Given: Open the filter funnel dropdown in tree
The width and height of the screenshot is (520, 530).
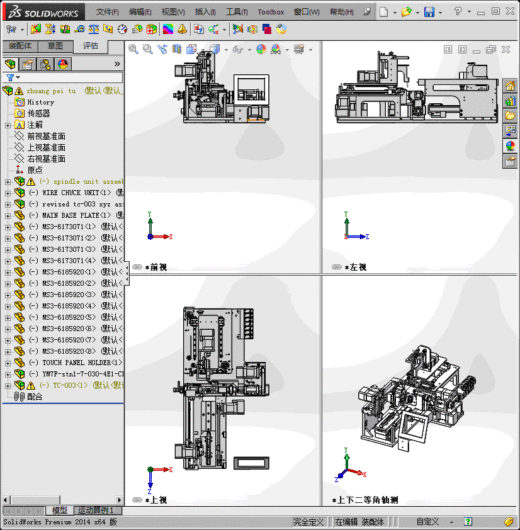Looking at the screenshot, I should point(13,77).
